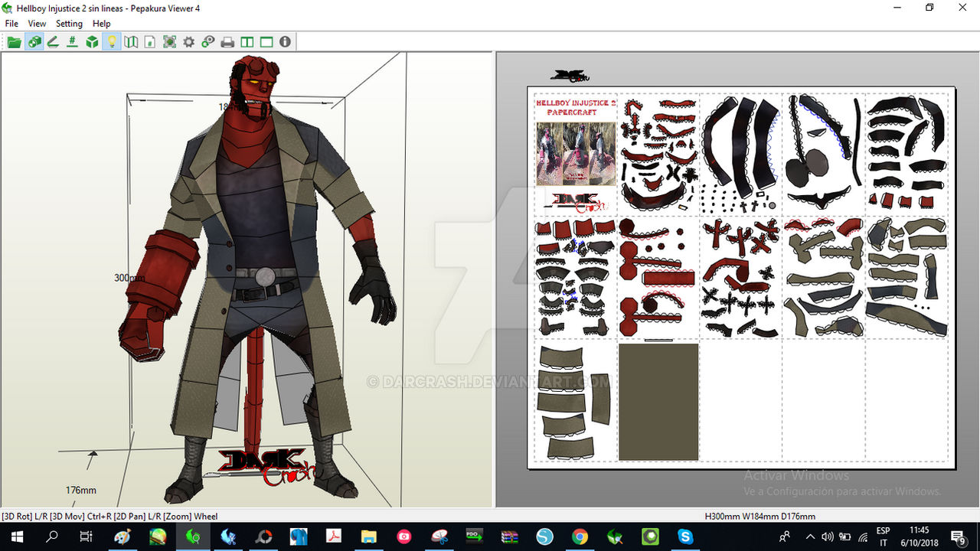Click the 300mm height dimension label
The height and width of the screenshot is (551, 980).
coord(129,278)
